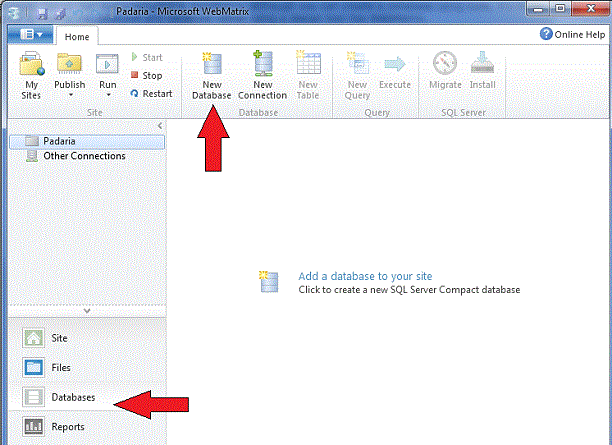Expand the Run dropdown arrow
Screen dimensions: 612x445
click(x=109, y=95)
